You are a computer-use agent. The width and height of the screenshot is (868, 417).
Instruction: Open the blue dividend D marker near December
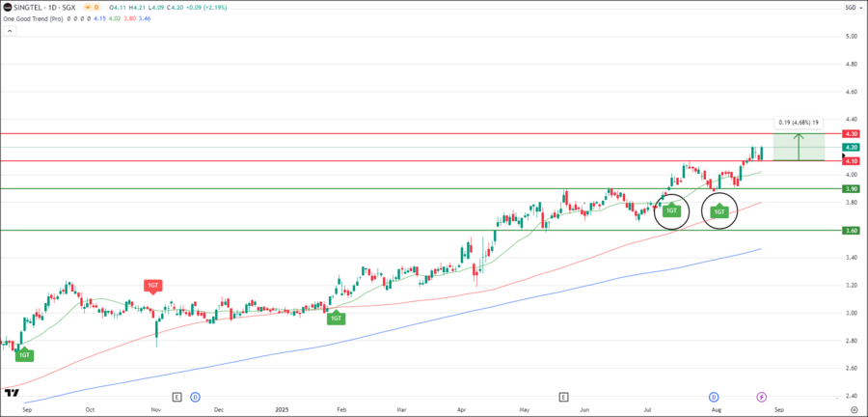pyautogui.click(x=195, y=397)
